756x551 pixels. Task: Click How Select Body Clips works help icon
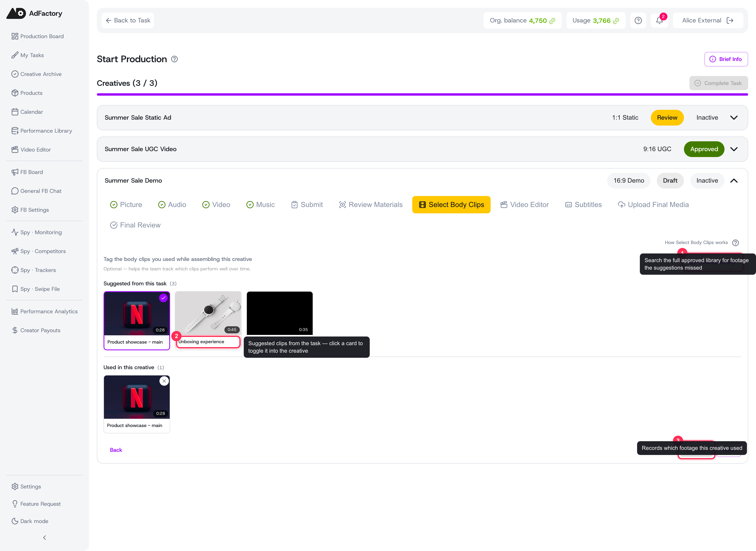736,243
